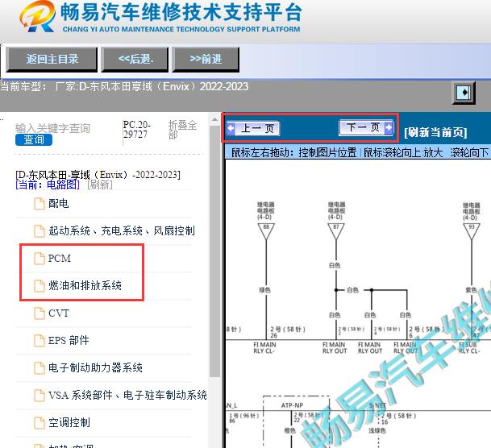Click the left panel scroll-up arrow
This screenshot has height=448, width=491.
coord(214,119)
